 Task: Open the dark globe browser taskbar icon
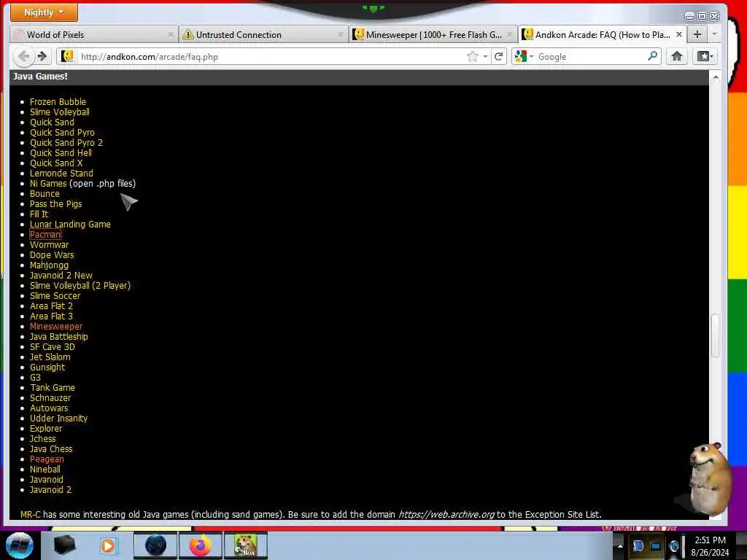coord(155,545)
